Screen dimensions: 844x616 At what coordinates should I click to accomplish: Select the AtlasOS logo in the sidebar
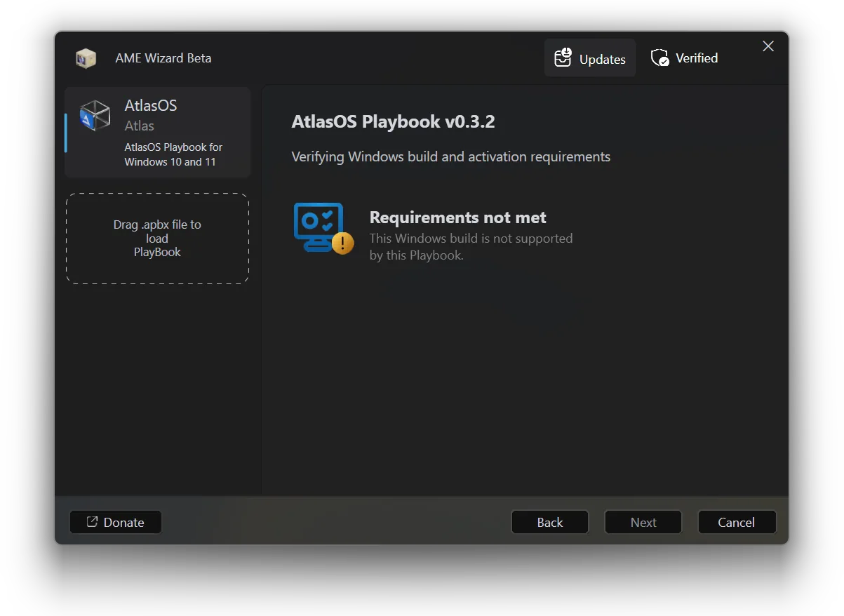click(x=94, y=114)
